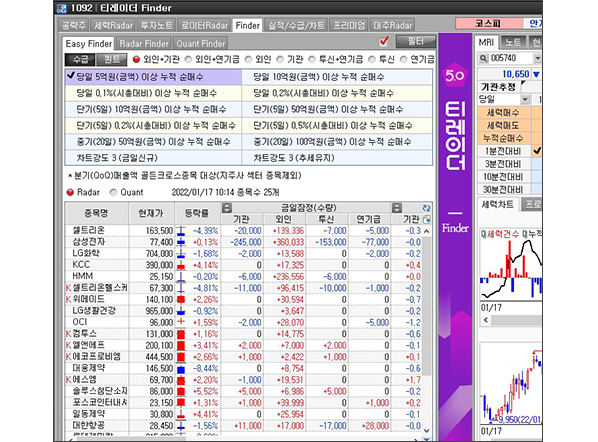598x442 pixels.
Task: Click the 필터 button
Action: click(x=415, y=41)
